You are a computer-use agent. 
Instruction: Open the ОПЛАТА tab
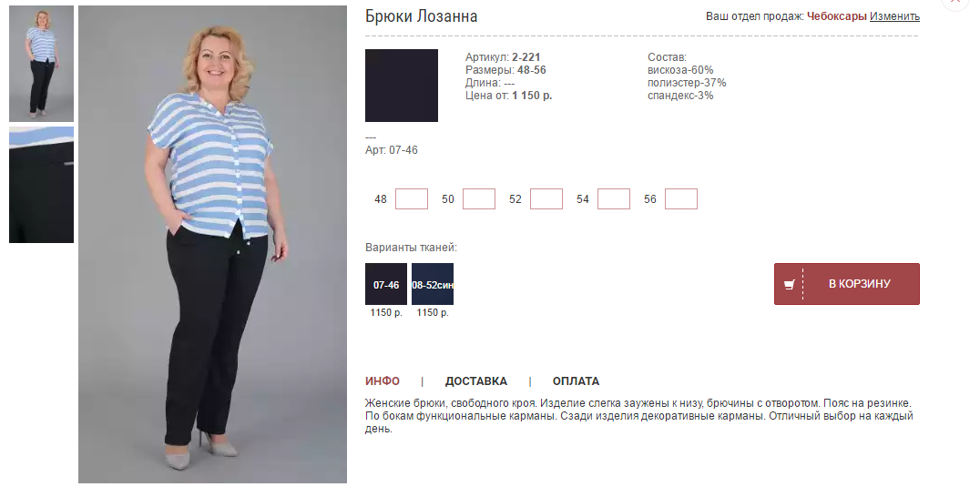pos(576,380)
